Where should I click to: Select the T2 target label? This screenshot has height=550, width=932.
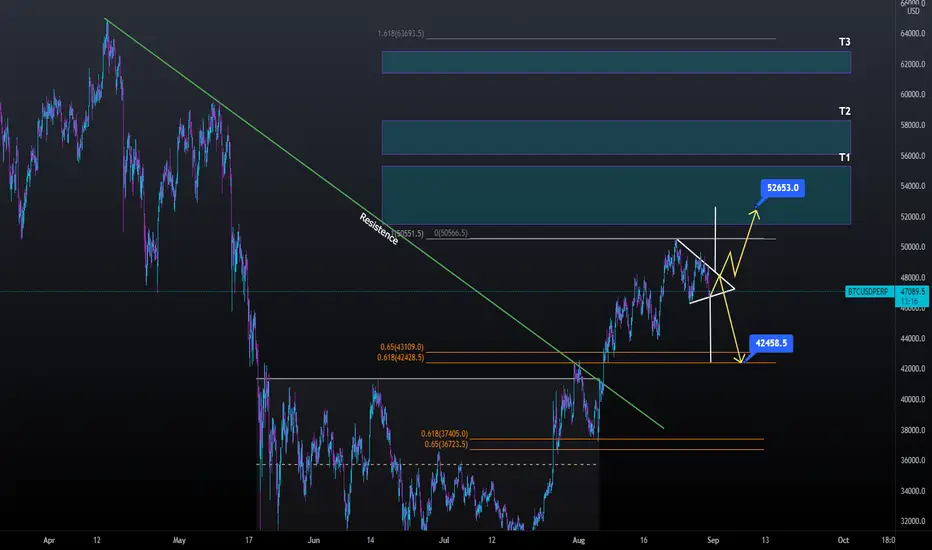click(x=845, y=111)
